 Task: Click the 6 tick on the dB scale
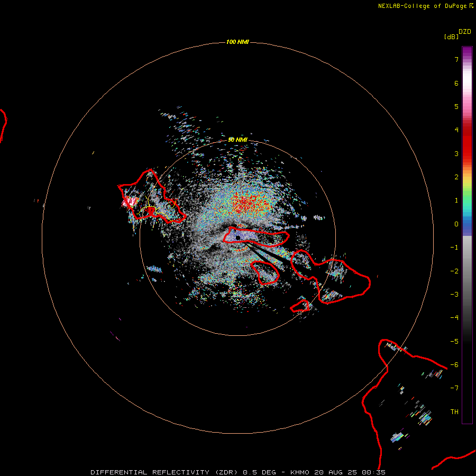pyautogui.click(x=456, y=83)
